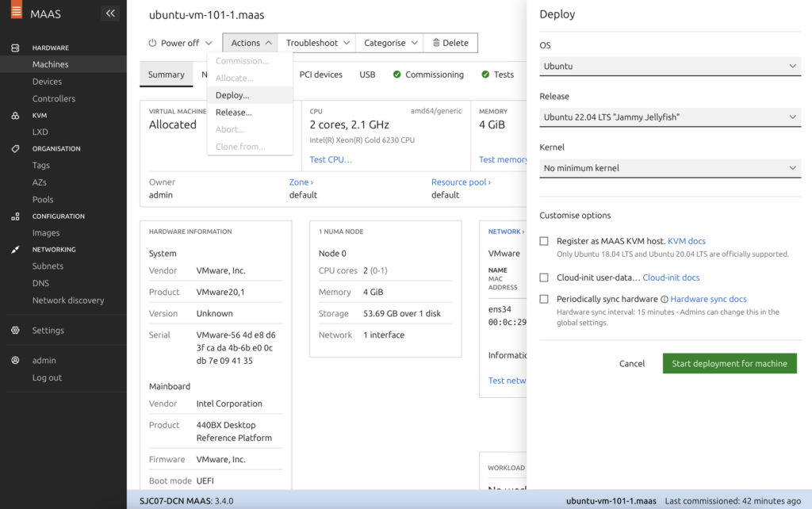Viewport: 812px width, 509px height.
Task: Check Register as MAAS KVM host
Action: pos(544,241)
